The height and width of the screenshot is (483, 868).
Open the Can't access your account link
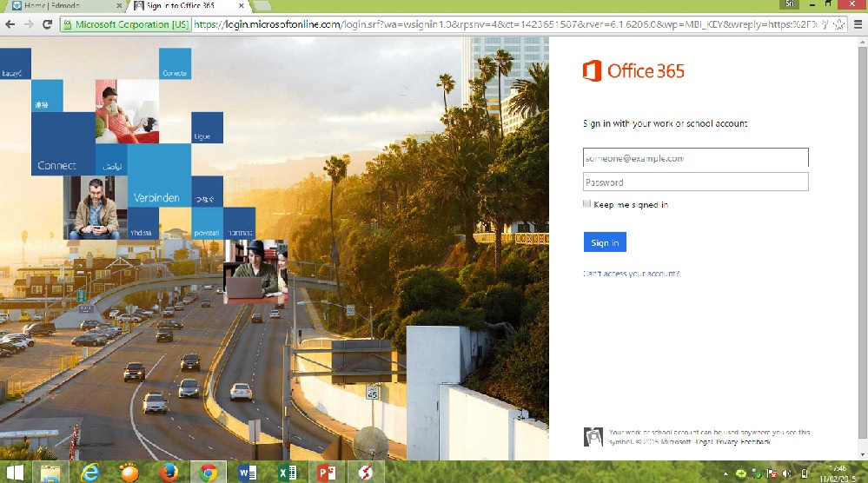631,274
